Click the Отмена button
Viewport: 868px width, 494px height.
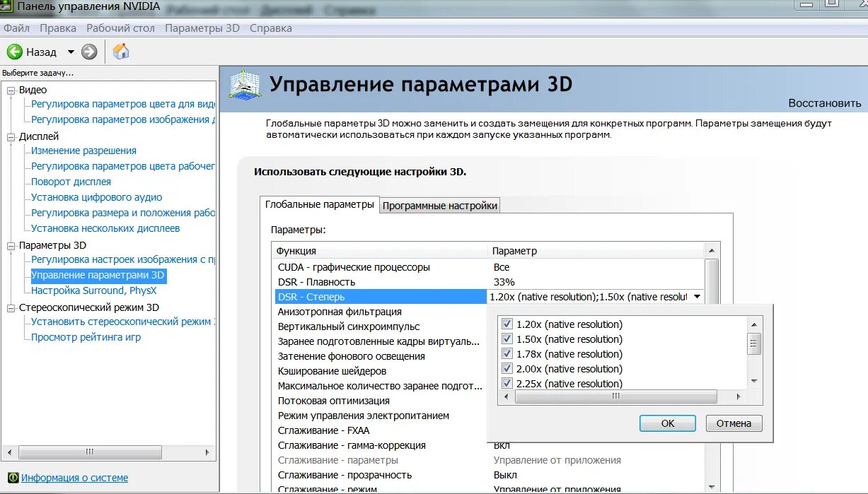pyautogui.click(x=734, y=423)
